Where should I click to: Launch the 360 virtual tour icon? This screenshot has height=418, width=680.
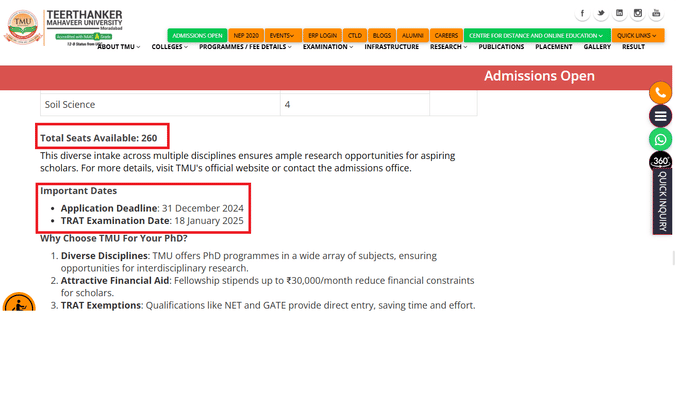click(660, 161)
